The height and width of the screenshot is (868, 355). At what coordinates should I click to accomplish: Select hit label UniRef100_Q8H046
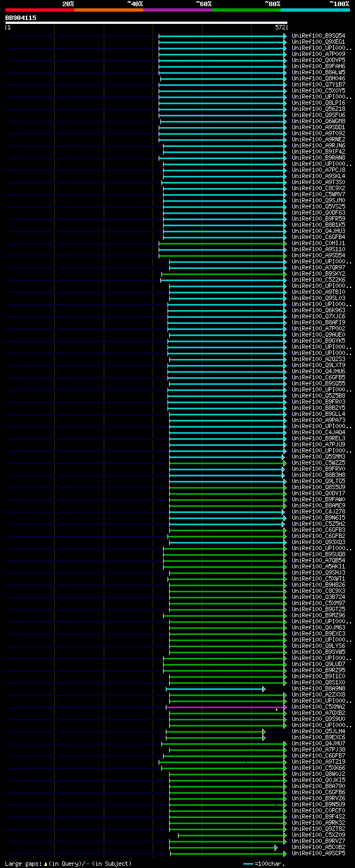(318, 78)
